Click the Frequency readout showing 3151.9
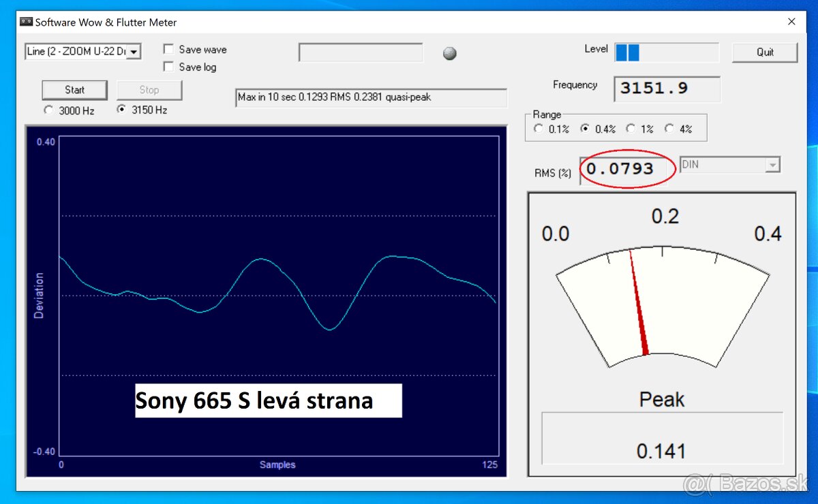 pos(666,89)
